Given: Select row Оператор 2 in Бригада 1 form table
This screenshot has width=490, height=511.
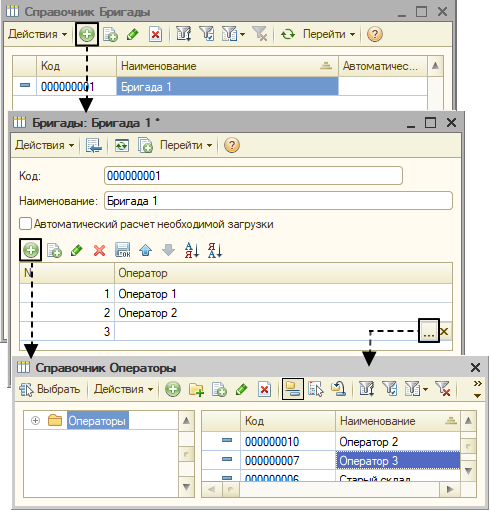Looking at the screenshot, I should pos(236,312).
